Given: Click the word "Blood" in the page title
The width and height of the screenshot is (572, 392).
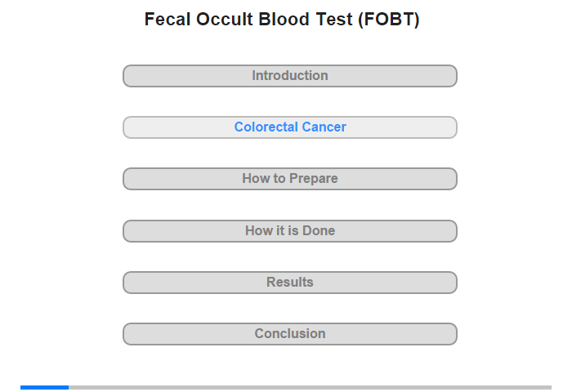Looking at the screenshot, I should (284, 20).
